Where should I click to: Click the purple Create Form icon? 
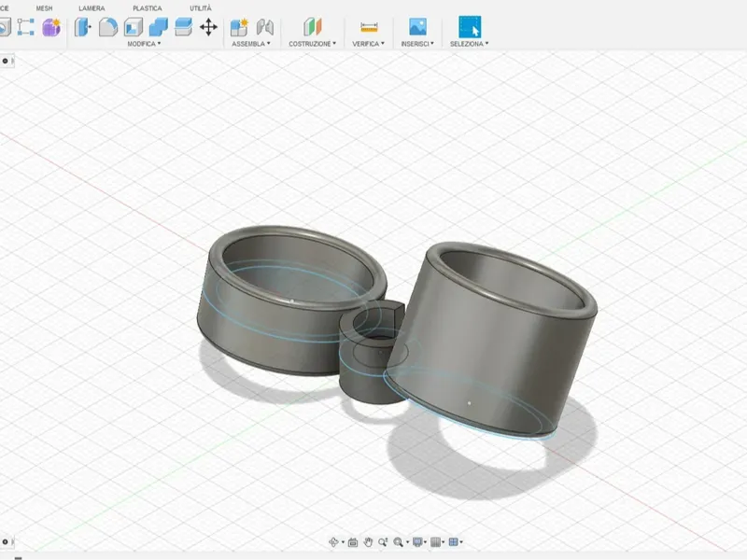click(51, 27)
